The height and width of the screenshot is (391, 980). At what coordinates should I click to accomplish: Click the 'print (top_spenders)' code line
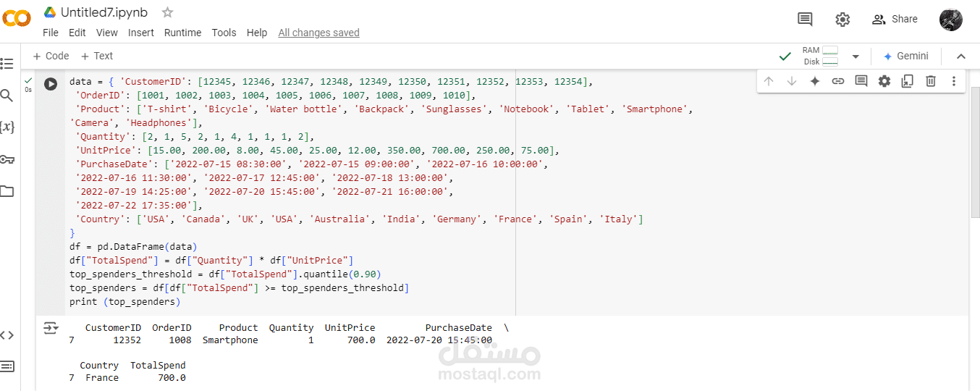(124, 301)
